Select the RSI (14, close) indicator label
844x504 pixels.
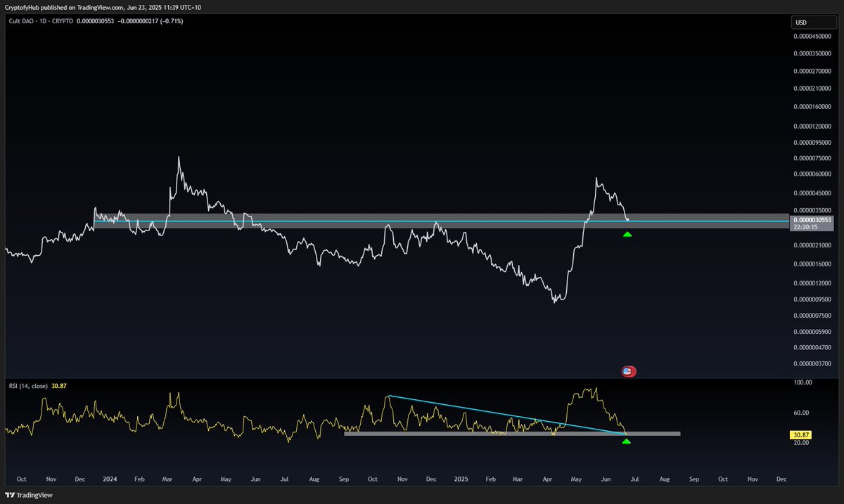(28, 386)
